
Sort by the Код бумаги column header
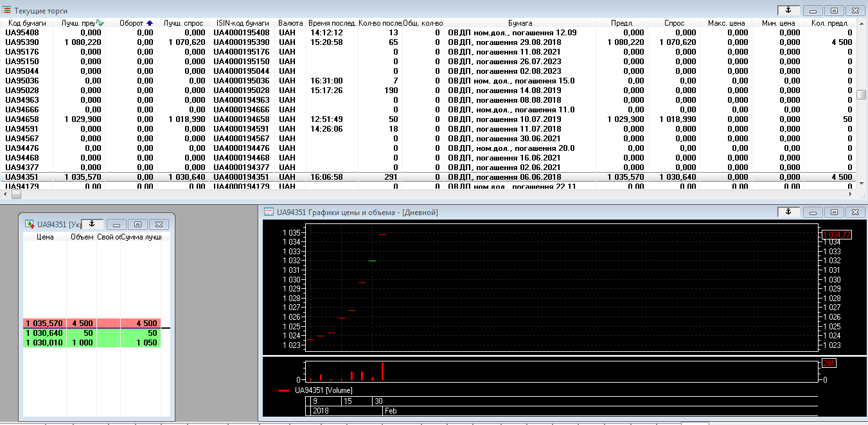[27, 23]
